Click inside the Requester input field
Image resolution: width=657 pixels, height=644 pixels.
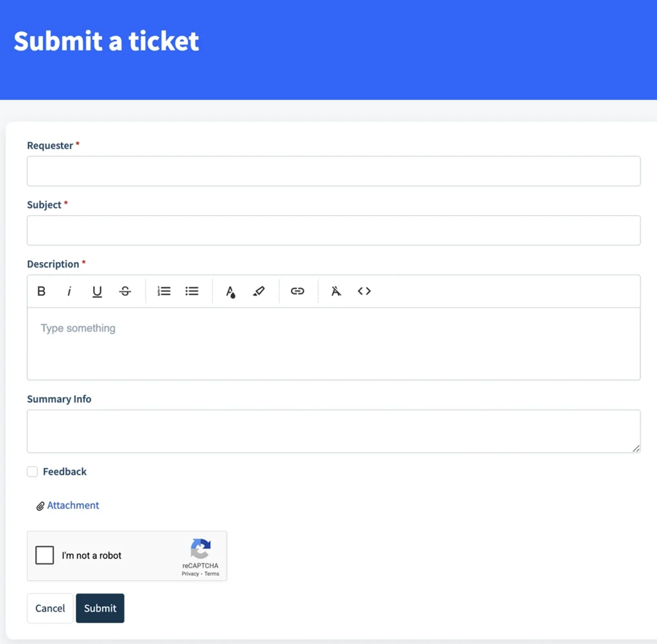pos(334,171)
